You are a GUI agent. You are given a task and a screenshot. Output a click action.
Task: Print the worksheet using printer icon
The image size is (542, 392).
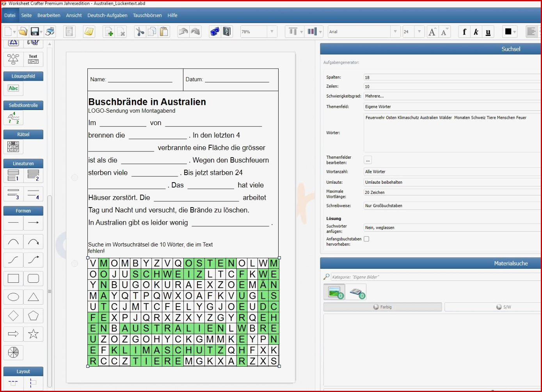click(x=50, y=32)
